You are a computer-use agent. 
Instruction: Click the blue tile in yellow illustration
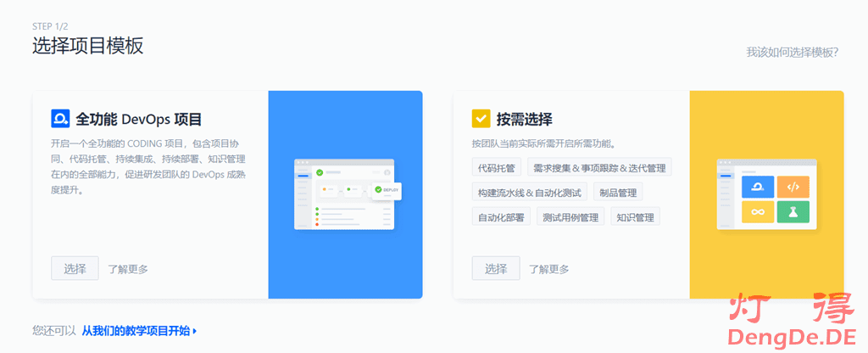click(x=758, y=187)
